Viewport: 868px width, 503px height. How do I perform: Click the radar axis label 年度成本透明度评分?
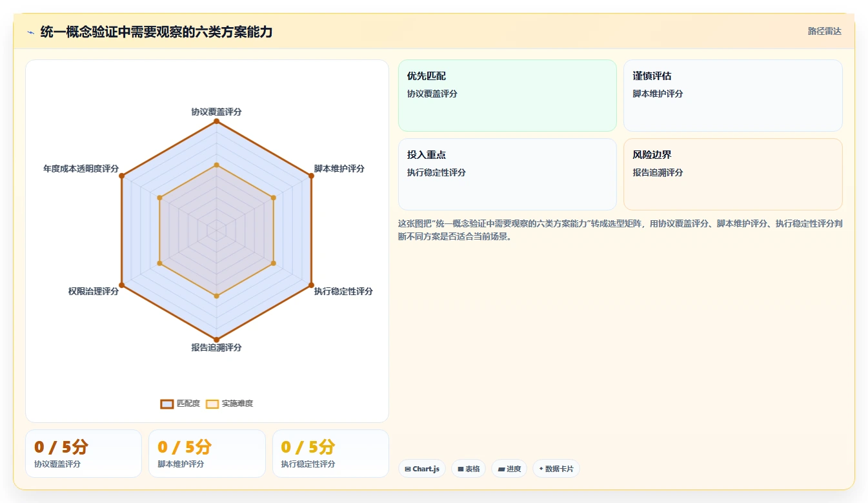coord(81,169)
